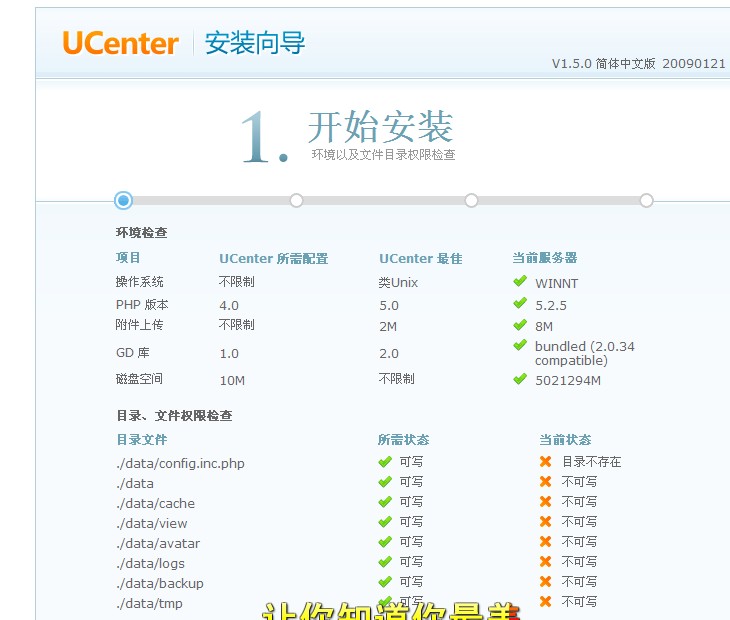730x620 pixels.
Task: Click the version text V1.5.0 简体中文版
Action: (x=604, y=64)
